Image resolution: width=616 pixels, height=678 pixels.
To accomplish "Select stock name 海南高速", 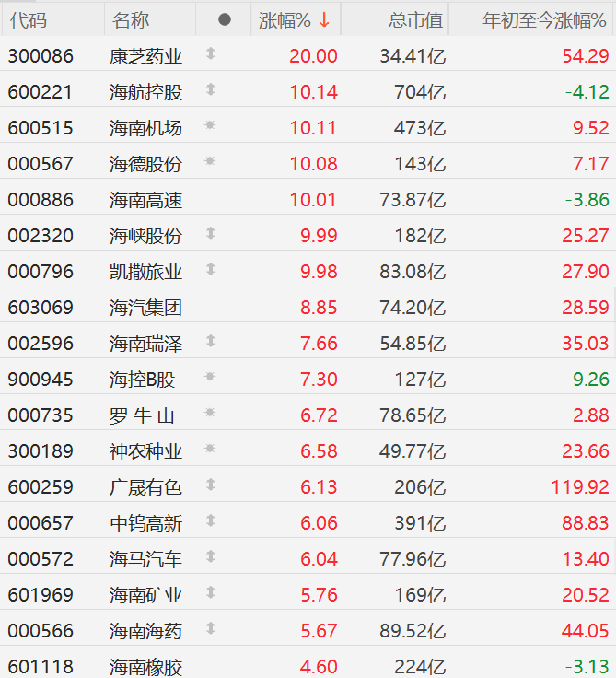I will pos(146,200).
